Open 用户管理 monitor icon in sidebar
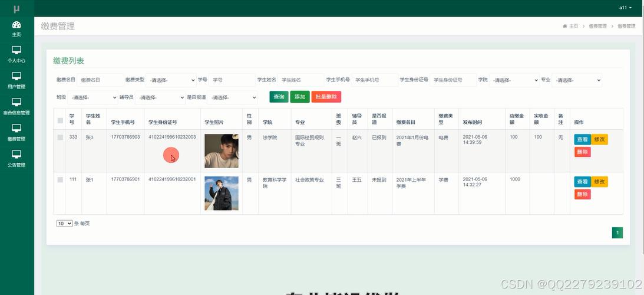 16,76
